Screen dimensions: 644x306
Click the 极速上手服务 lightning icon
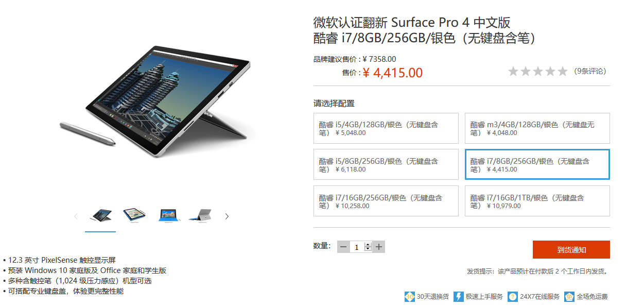(458, 297)
